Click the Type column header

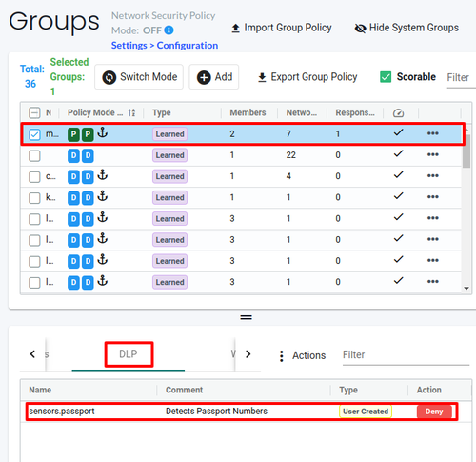click(162, 112)
